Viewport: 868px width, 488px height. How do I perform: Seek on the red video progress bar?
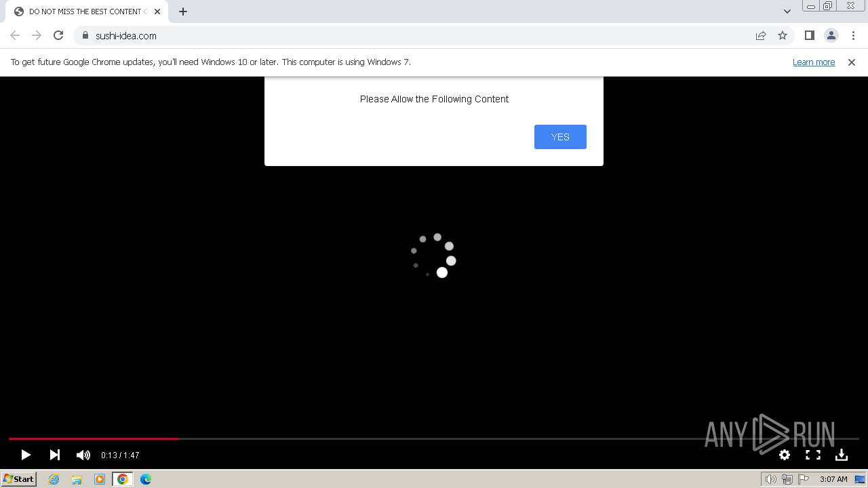(x=94, y=439)
